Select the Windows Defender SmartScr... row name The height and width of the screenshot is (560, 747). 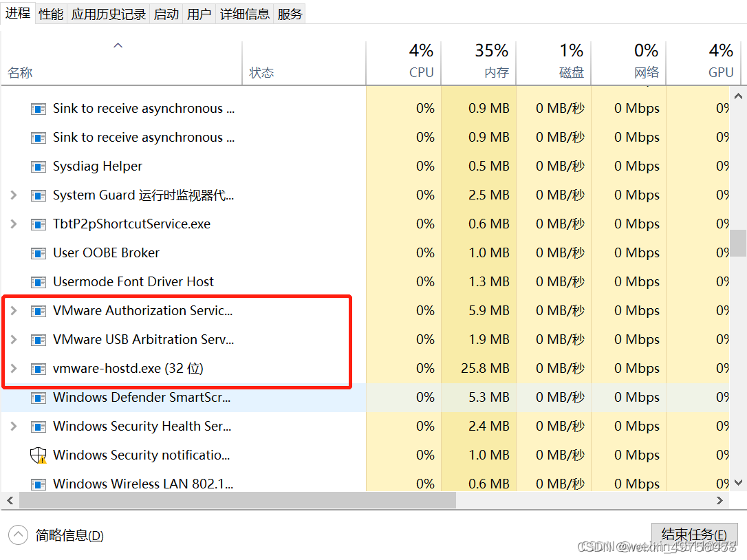[142, 397]
